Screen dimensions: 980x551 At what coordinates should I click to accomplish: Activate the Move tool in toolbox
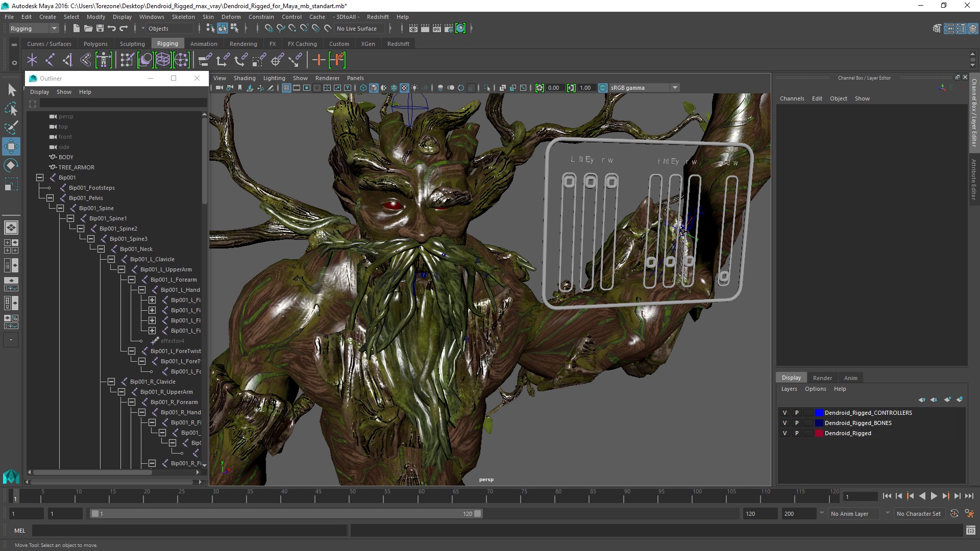pos(11,146)
